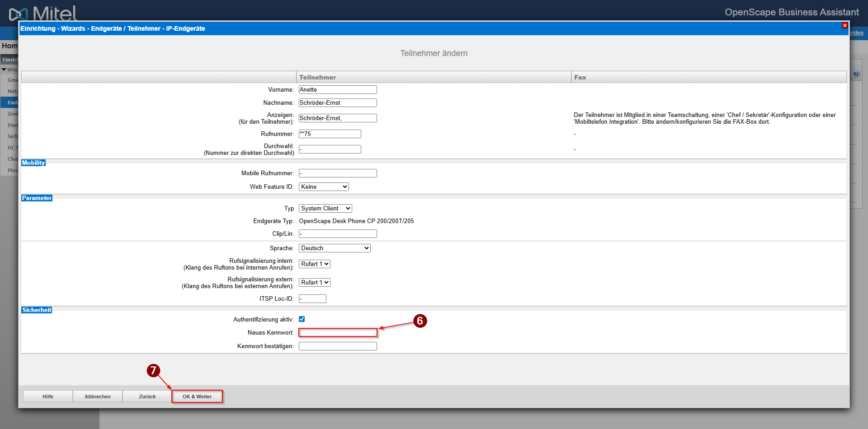Focus the Nachname input field
868x429 pixels.
point(338,103)
